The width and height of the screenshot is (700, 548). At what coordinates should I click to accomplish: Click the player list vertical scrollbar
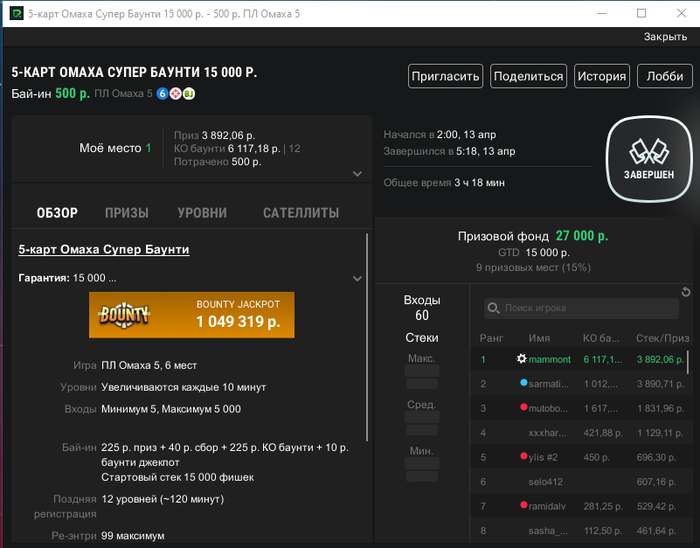coord(687,362)
